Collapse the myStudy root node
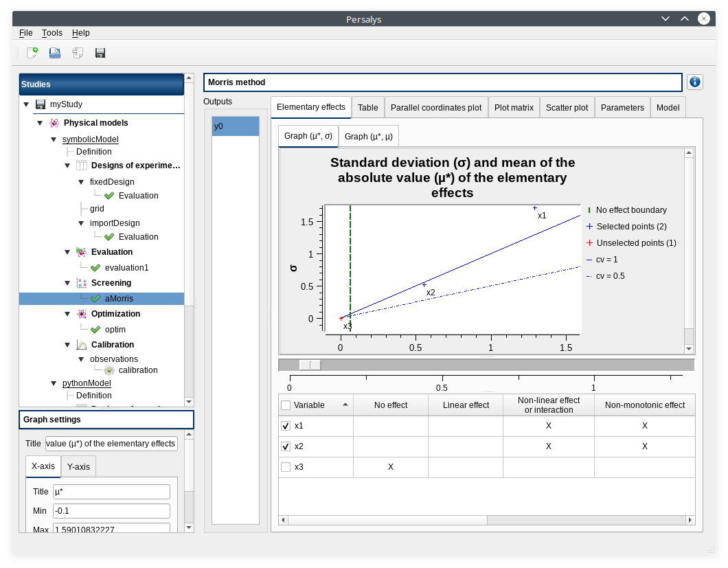This screenshot has height=568, width=728. (x=26, y=104)
